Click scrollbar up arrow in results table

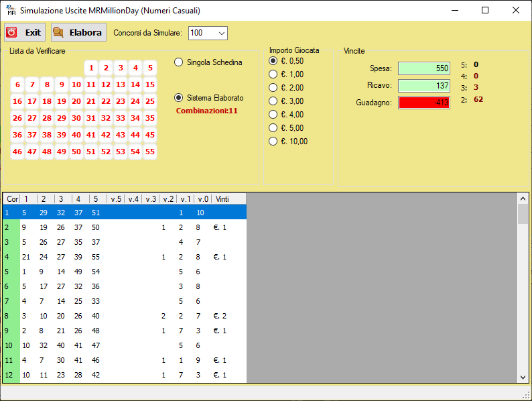523,198
